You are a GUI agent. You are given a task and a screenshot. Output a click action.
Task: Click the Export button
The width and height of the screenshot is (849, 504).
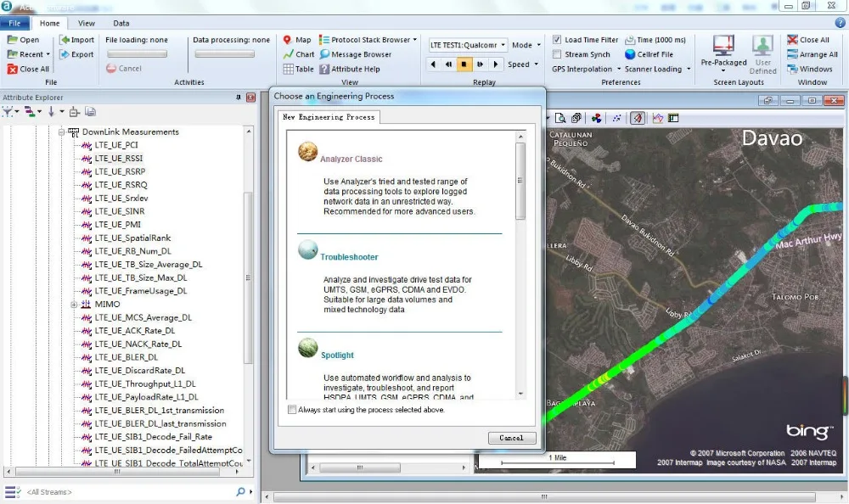pyautogui.click(x=77, y=54)
